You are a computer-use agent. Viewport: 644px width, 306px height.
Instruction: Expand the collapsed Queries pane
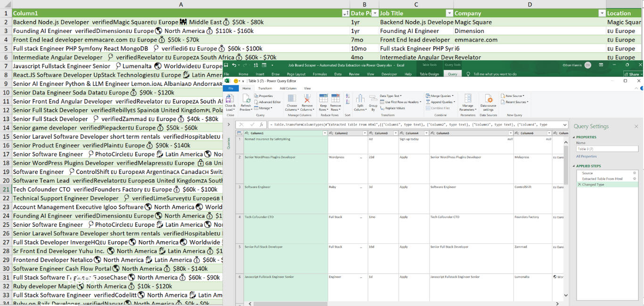229,125
